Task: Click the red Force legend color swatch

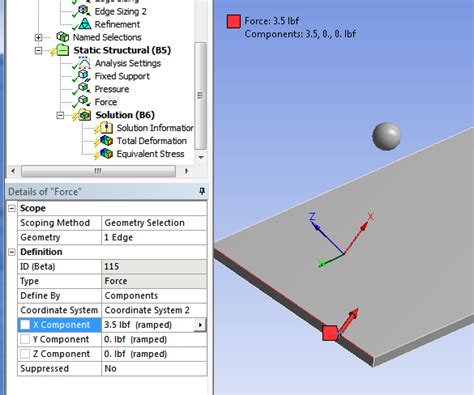Action: [234, 21]
